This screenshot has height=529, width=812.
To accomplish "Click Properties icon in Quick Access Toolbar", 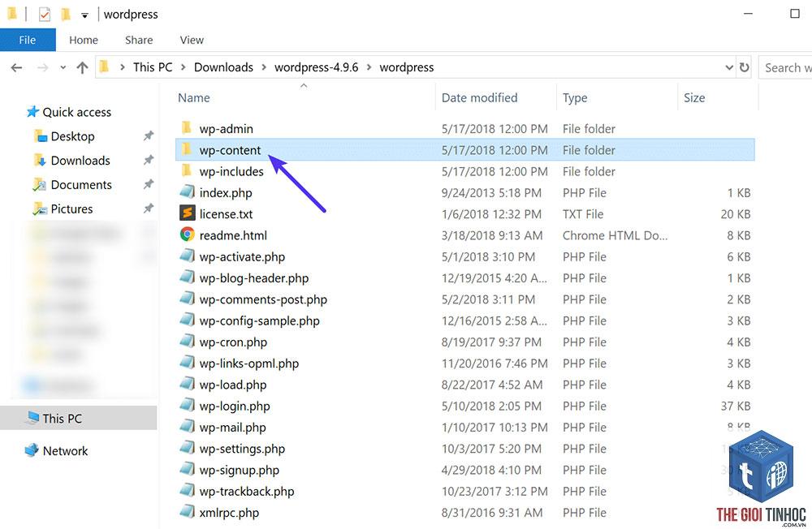I will [45, 15].
